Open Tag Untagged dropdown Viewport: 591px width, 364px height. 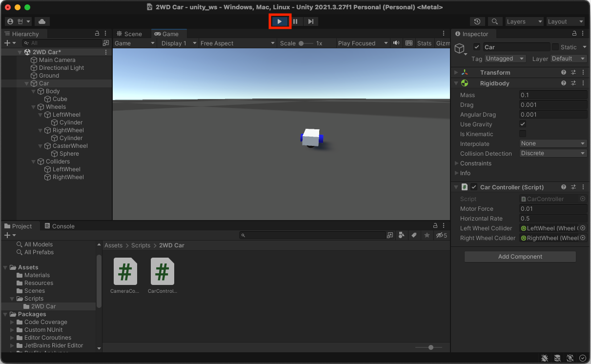(x=505, y=59)
